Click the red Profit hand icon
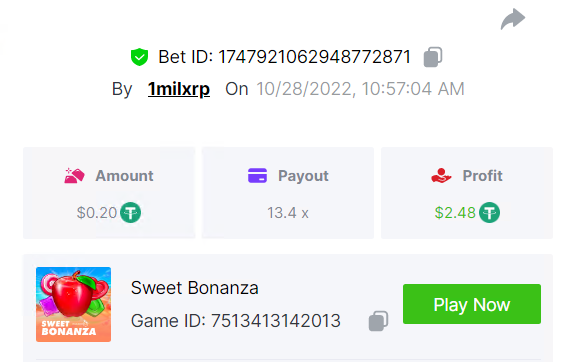 [441, 176]
